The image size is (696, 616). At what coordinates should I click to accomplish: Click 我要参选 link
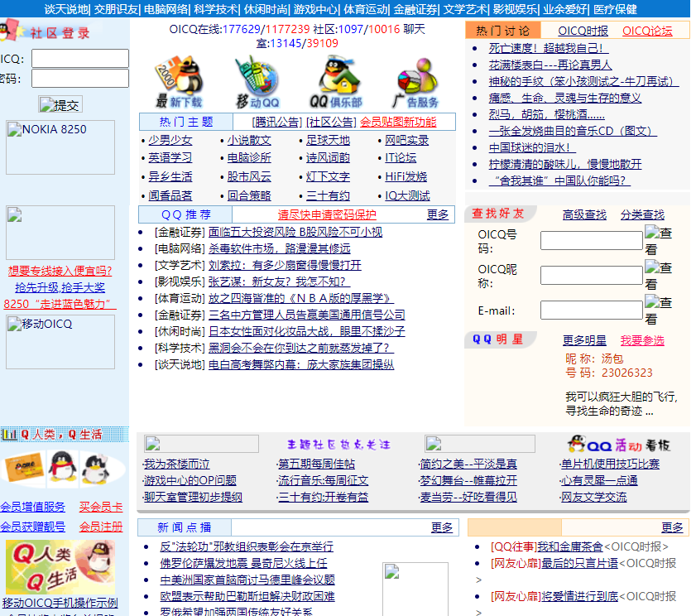click(x=642, y=340)
